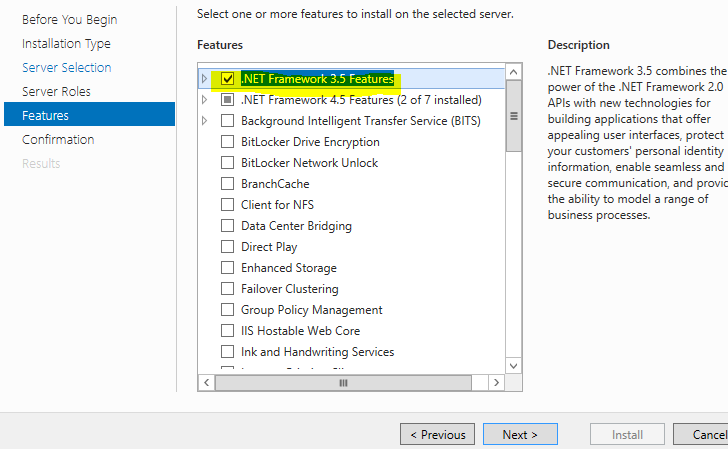Click scroll down arrow in Features list
This screenshot has height=449, width=728.
(x=513, y=366)
